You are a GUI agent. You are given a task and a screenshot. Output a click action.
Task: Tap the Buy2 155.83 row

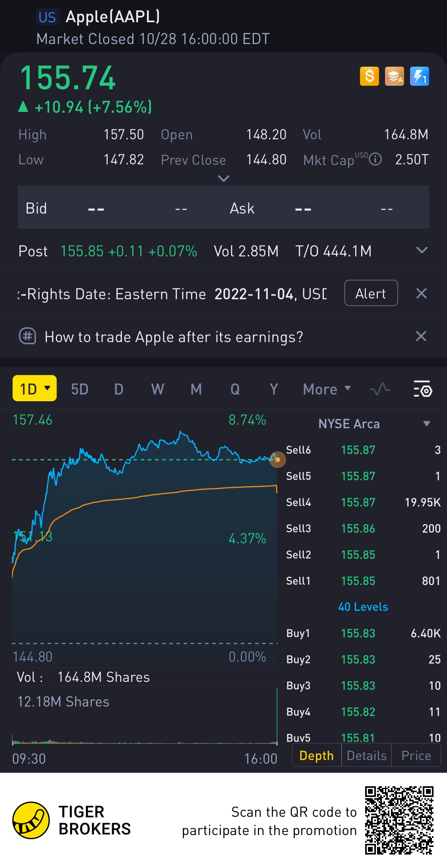363,660
